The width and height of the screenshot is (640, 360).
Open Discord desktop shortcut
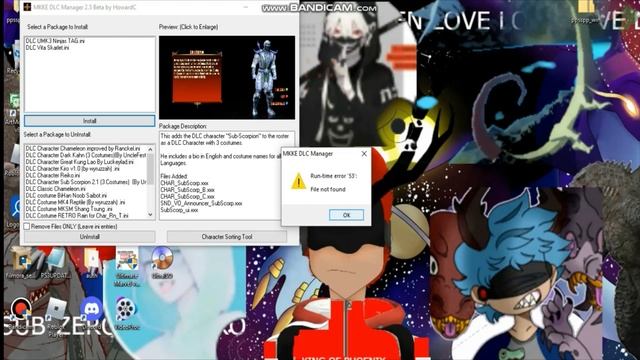pyautogui.click(x=91, y=314)
